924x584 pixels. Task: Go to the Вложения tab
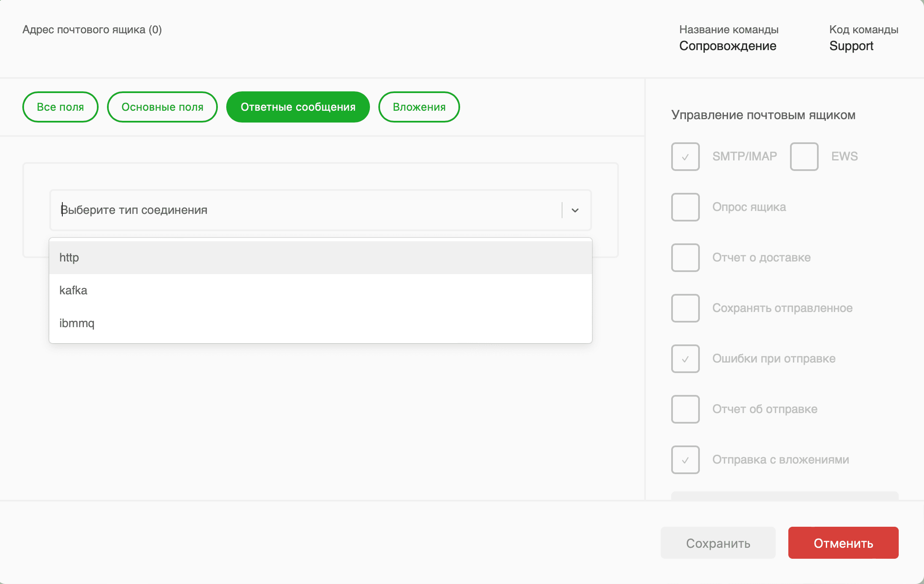[x=419, y=107]
